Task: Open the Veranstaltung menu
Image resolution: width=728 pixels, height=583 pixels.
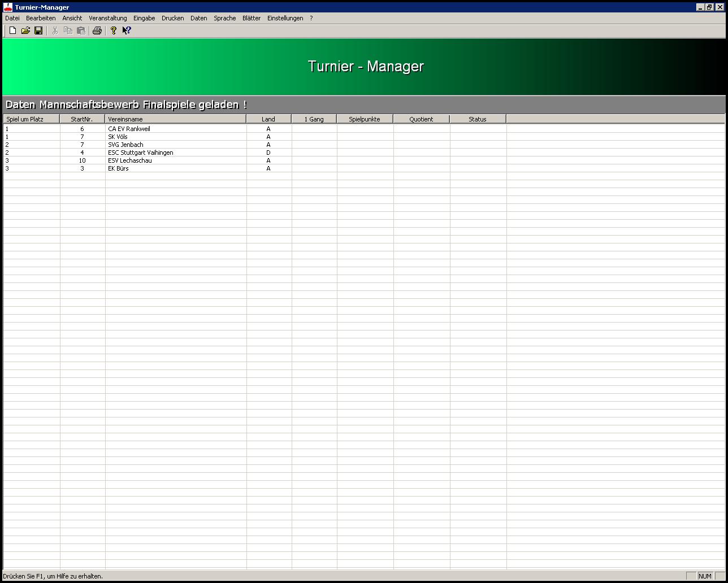Action: (108, 18)
